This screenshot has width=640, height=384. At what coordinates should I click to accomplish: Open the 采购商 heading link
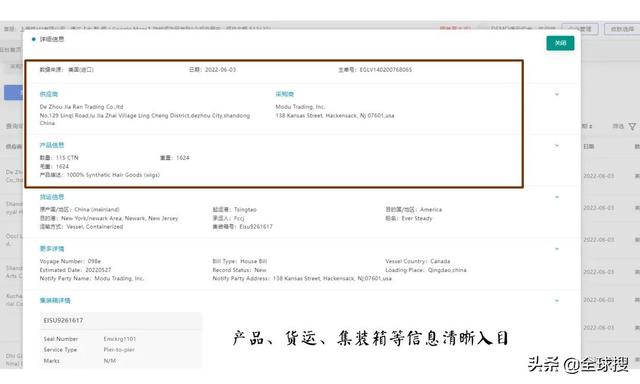point(284,94)
